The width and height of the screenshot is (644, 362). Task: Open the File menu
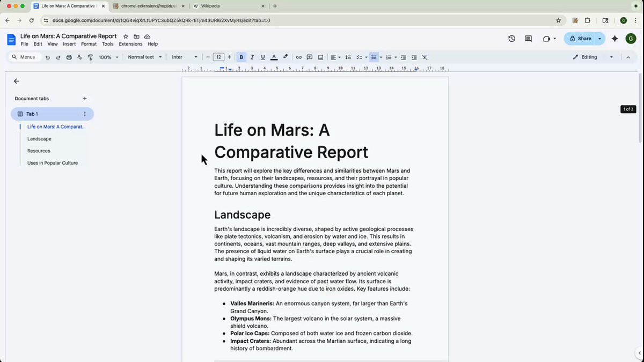25,44
